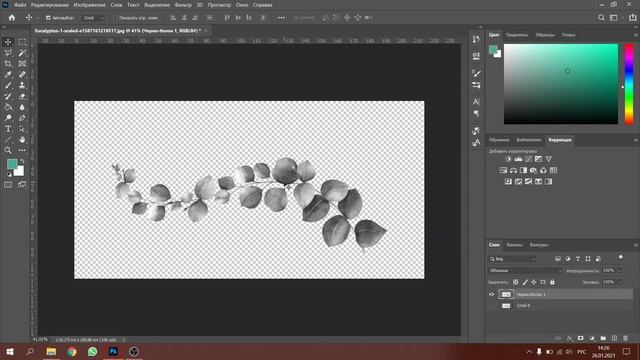640x360 pixels.
Task: Open the fill slider dropdown arrow
Action: 619,282
